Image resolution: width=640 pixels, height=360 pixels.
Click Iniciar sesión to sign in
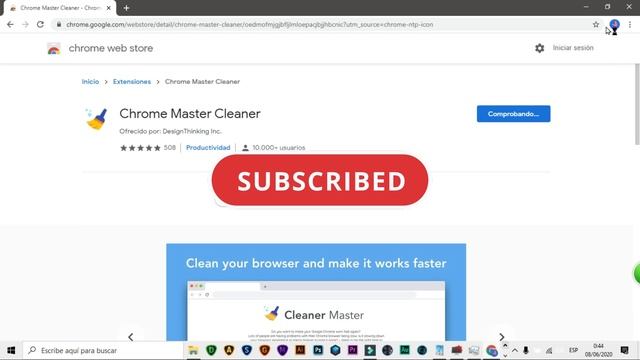pos(573,48)
